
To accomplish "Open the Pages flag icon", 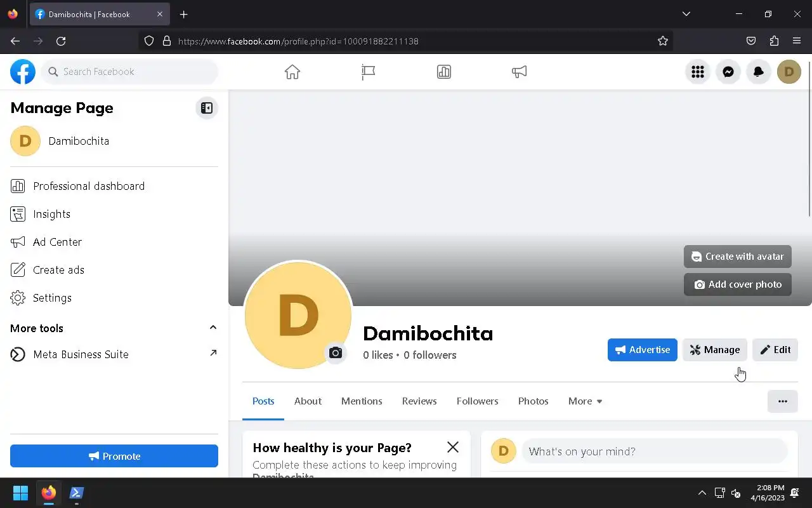I will (x=368, y=72).
